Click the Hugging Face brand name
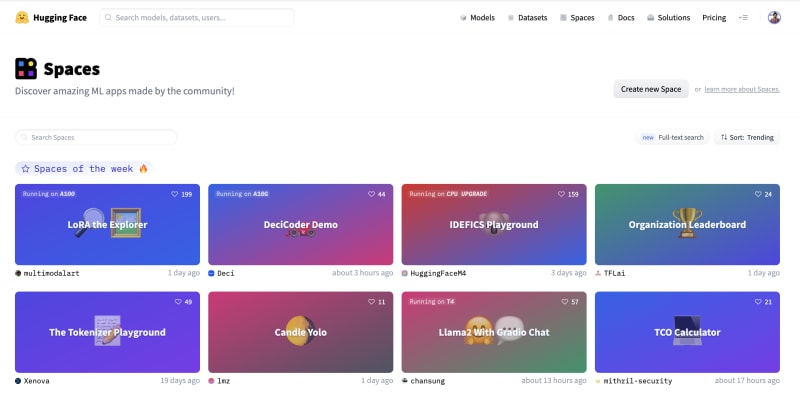This screenshot has height=411, width=800. pos(60,17)
